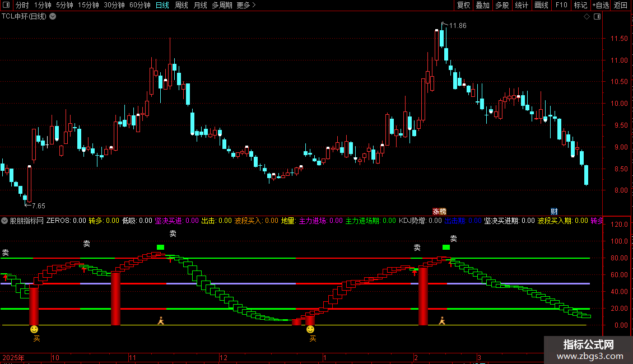Click the ZEROS: 0.00 indicator label
Viewport: 633px width, 364px height.
(x=66, y=221)
